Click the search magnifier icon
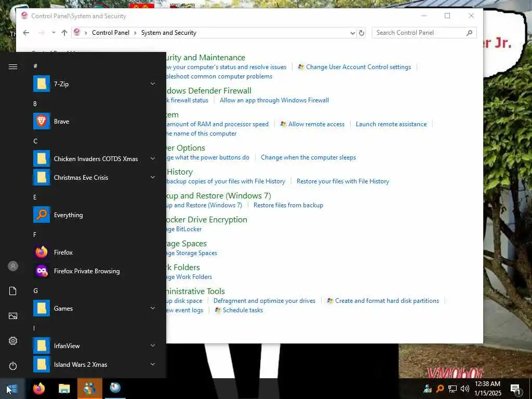 pos(470,33)
